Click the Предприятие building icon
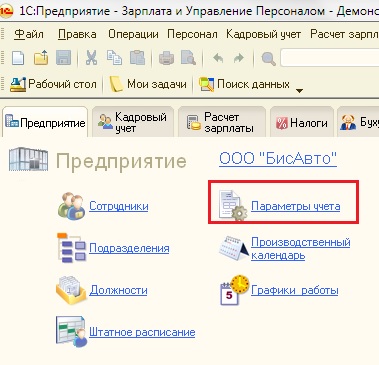Screen dimensions: 379x365 (x=29, y=160)
